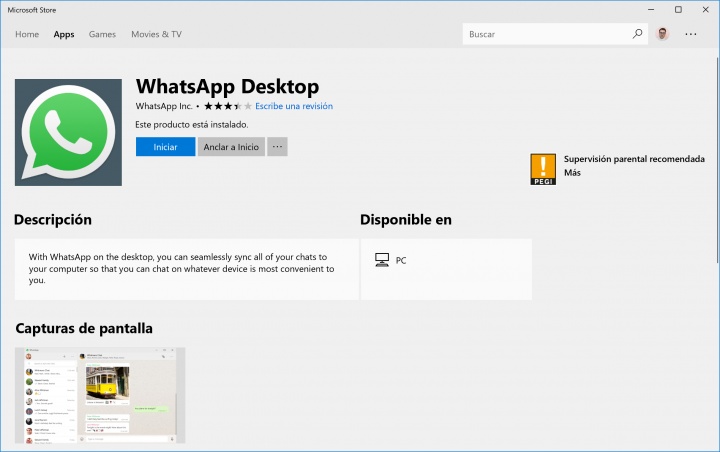
Task: Open the WhatsApp screenshot thumbnail
Action: (x=100, y=396)
